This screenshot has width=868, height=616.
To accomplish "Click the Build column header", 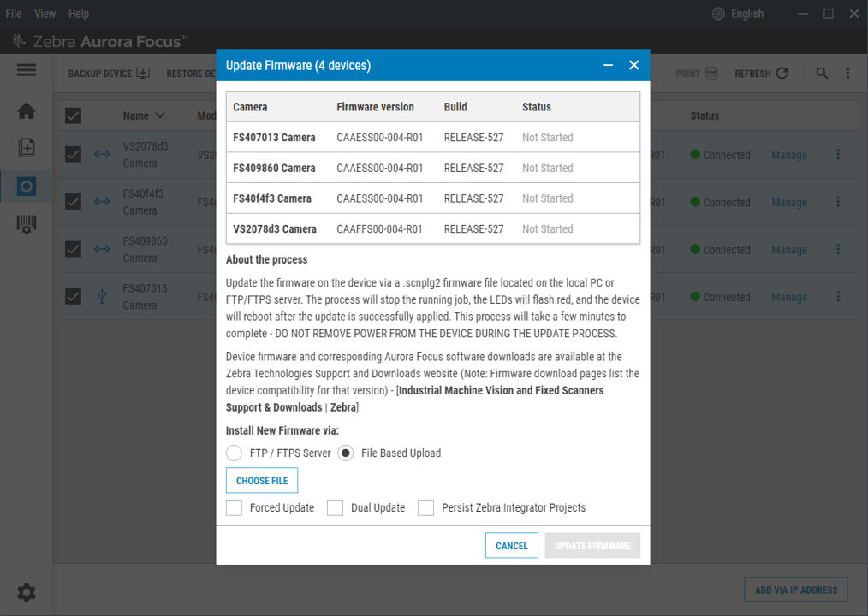I will (x=455, y=107).
